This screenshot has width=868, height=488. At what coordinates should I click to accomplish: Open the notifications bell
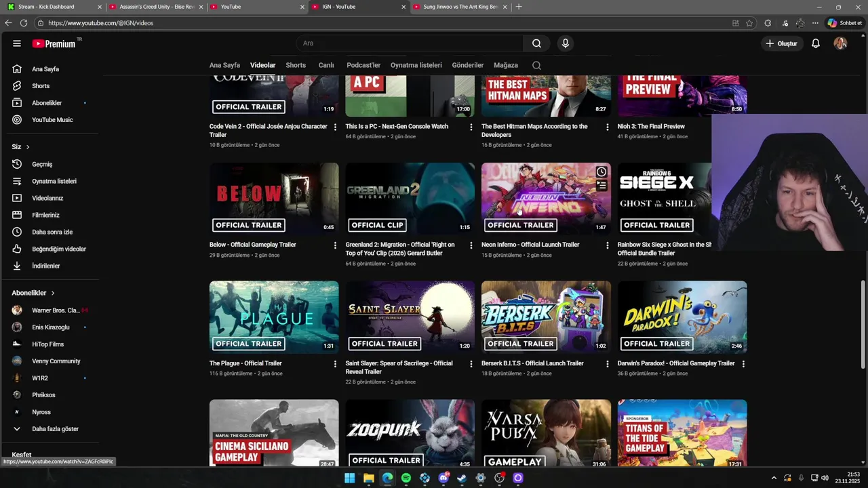(816, 43)
